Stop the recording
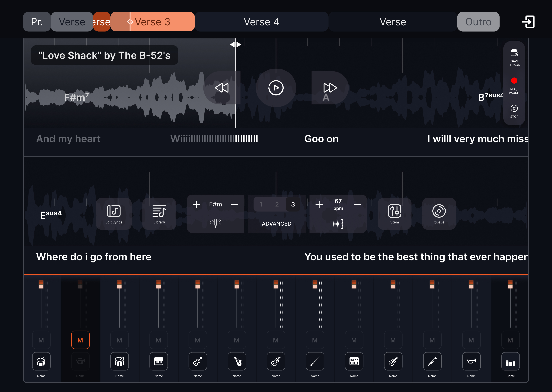The image size is (552, 392). click(x=514, y=111)
